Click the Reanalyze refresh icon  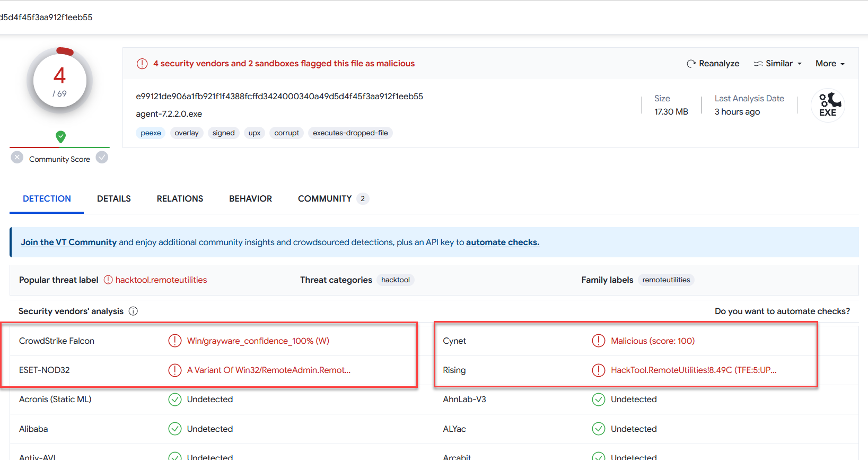pos(691,64)
